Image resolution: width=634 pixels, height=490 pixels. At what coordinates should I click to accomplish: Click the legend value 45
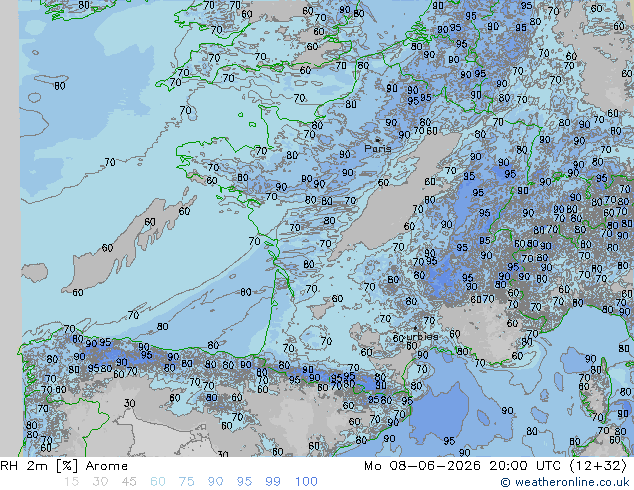[129, 482]
